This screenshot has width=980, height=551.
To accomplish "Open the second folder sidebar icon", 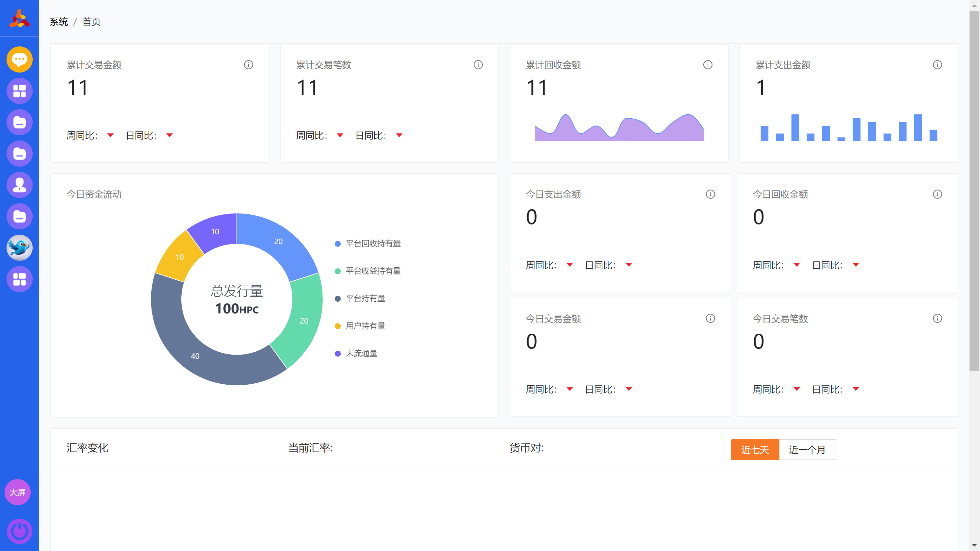I will [x=19, y=154].
